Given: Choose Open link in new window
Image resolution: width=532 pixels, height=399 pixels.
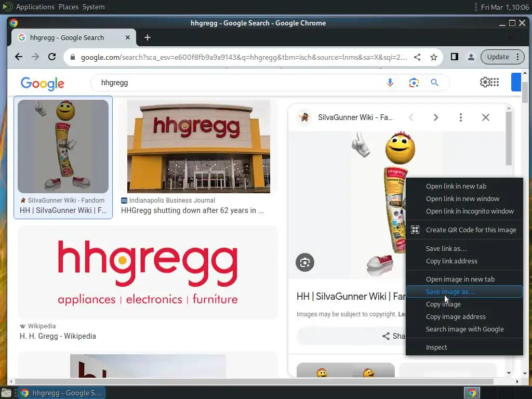Looking at the screenshot, I should pyautogui.click(x=464, y=199).
